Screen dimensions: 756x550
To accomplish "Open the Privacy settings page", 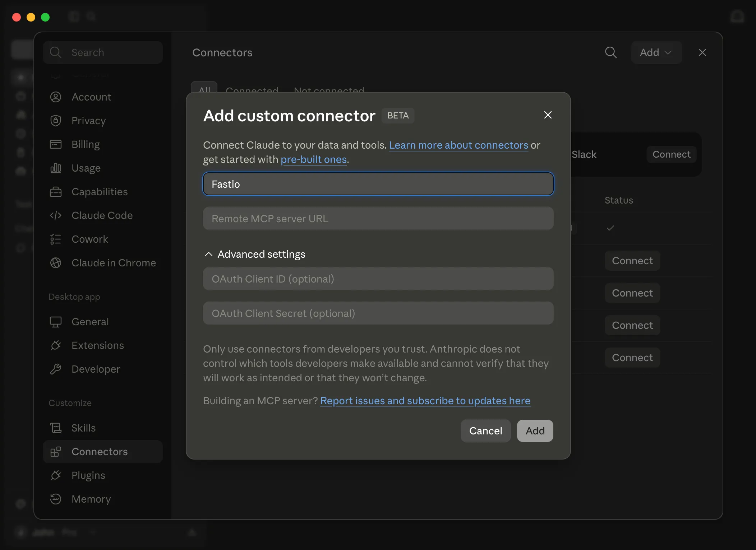I will coord(103,121).
